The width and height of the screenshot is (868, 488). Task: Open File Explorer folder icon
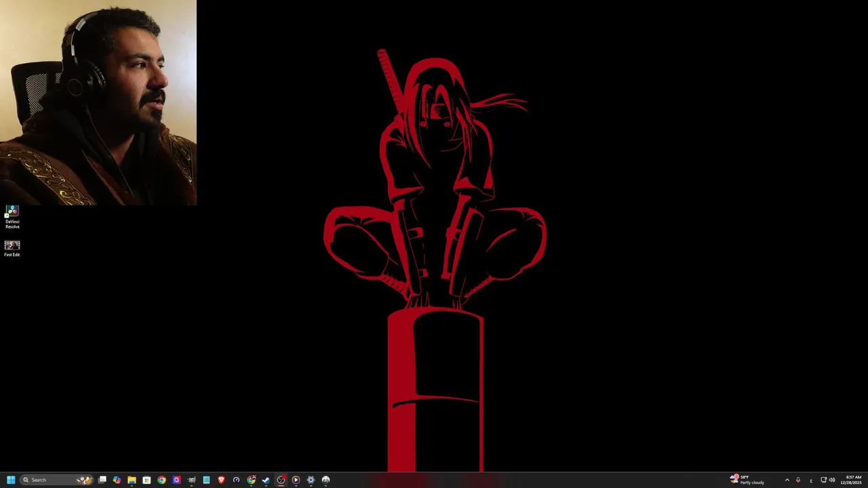point(132,480)
